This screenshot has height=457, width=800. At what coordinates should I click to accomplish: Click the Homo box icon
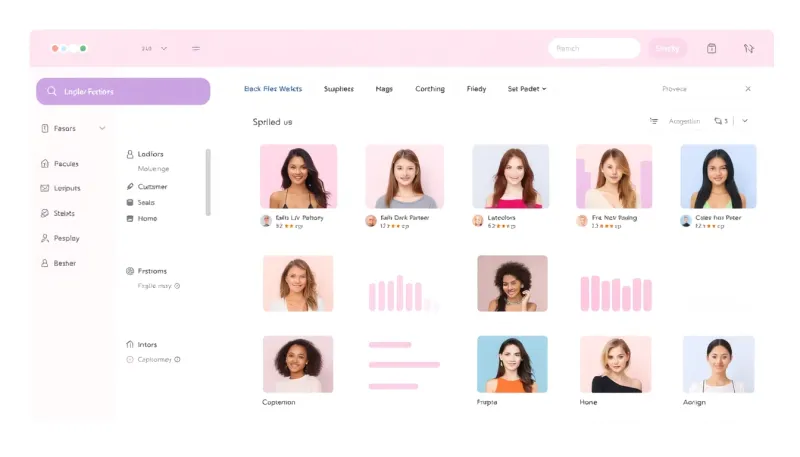[x=130, y=218]
